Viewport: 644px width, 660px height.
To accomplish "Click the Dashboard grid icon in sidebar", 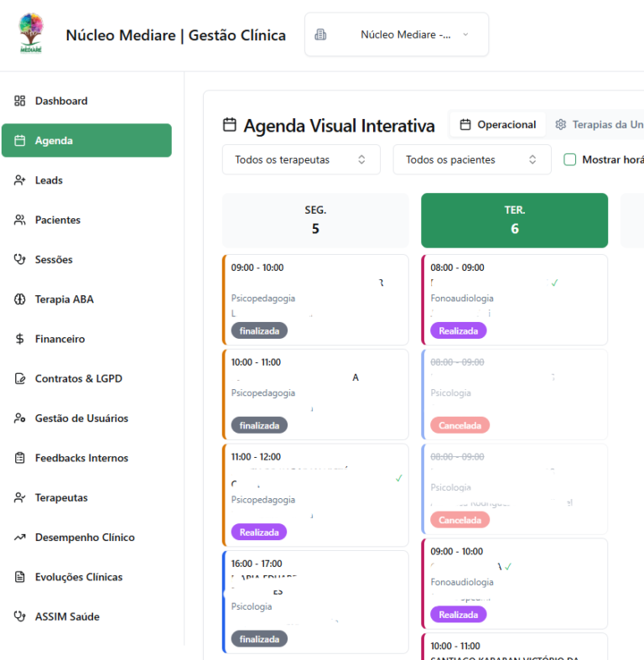I will pos(20,101).
